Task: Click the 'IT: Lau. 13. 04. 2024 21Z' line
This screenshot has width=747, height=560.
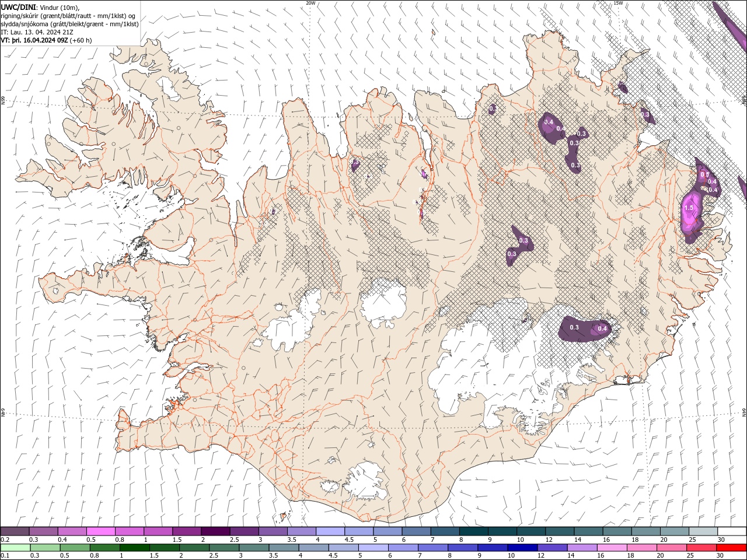Action: click(x=37, y=32)
